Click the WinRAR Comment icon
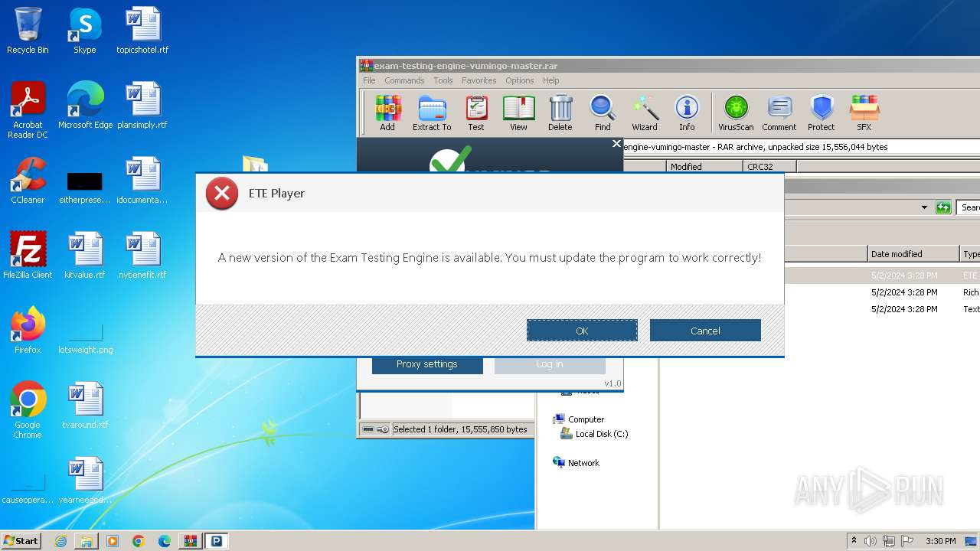 click(x=779, y=113)
